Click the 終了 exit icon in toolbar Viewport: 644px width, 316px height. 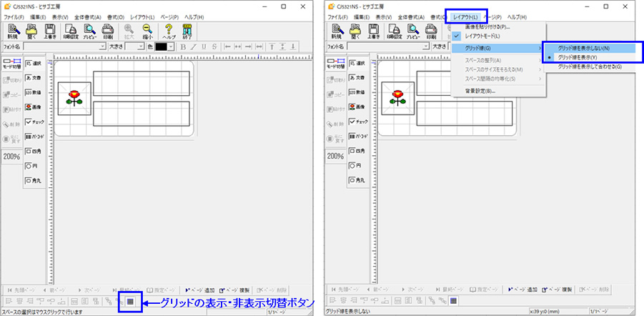point(188,31)
